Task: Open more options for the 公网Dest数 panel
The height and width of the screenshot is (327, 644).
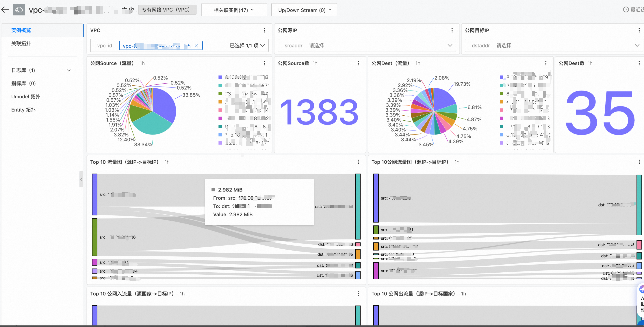Action: [639, 63]
